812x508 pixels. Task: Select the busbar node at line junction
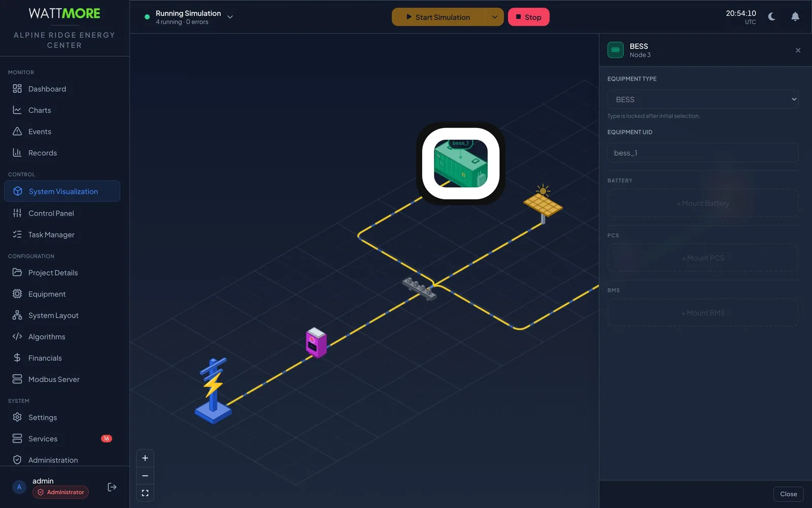[x=419, y=289]
